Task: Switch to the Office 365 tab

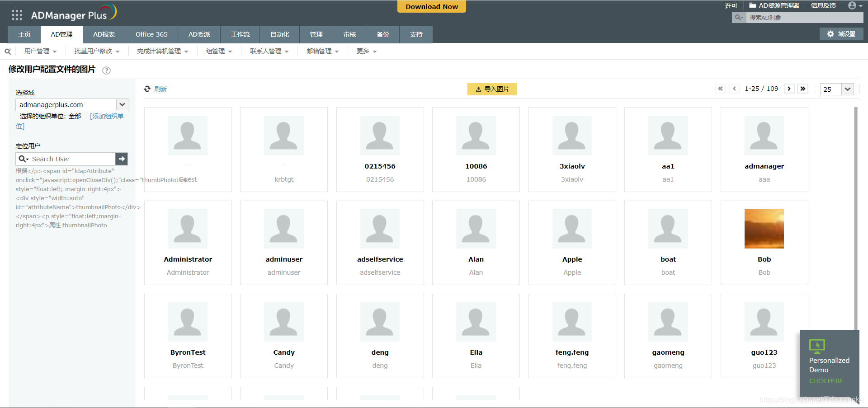Action: pyautogui.click(x=151, y=34)
